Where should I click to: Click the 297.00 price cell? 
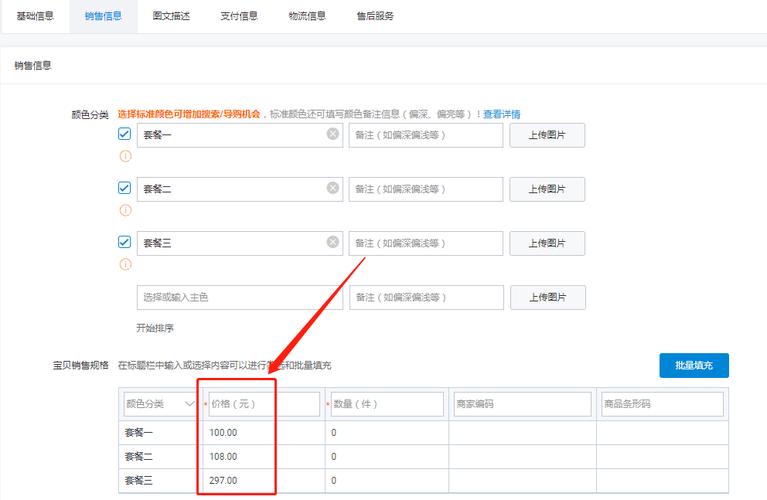tap(263, 480)
